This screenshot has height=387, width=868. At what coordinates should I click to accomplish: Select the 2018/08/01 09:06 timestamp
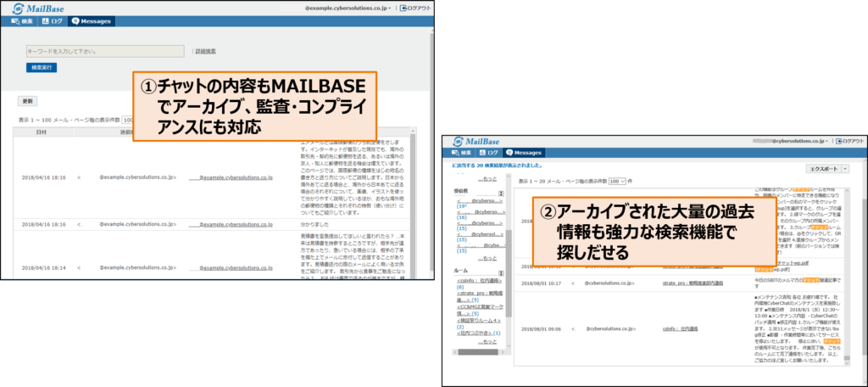pos(542,328)
